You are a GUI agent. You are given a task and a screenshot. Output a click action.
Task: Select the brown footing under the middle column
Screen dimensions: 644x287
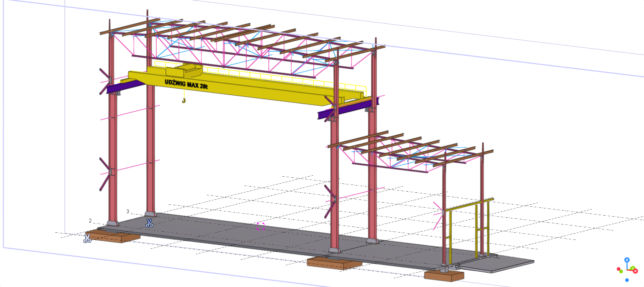pos(333,263)
